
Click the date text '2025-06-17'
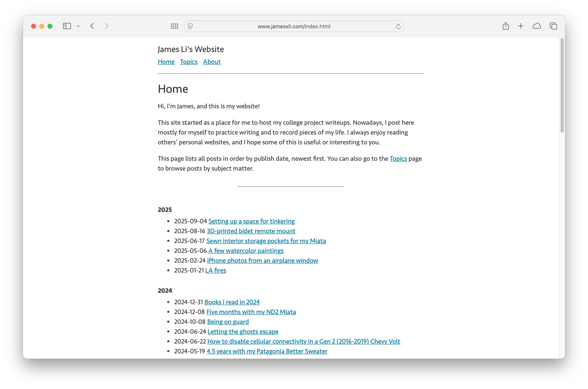coord(189,241)
